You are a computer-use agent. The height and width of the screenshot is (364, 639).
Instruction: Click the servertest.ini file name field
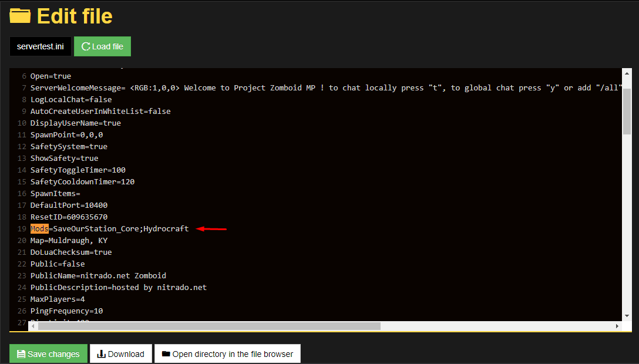pyautogui.click(x=41, y=46)
